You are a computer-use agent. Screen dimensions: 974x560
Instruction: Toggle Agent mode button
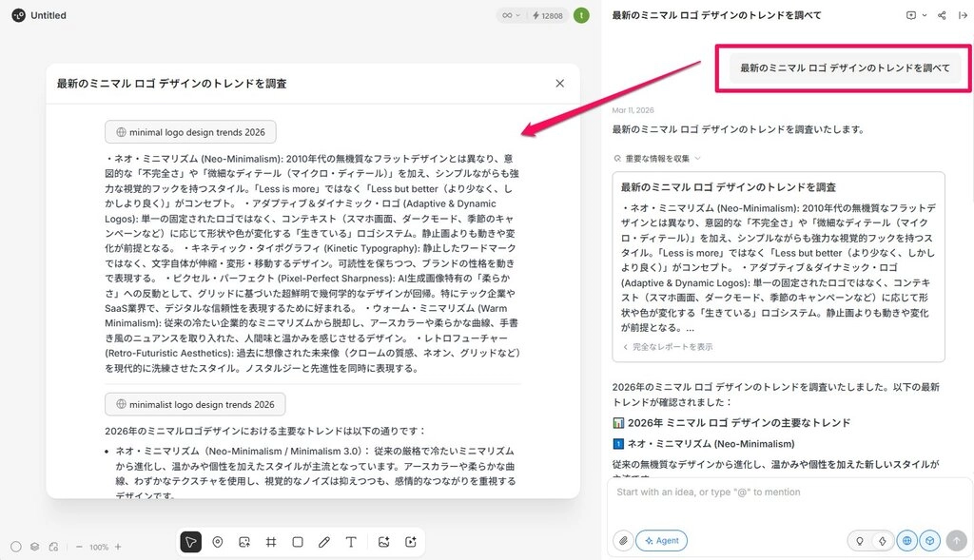click(x=662, y=541)
